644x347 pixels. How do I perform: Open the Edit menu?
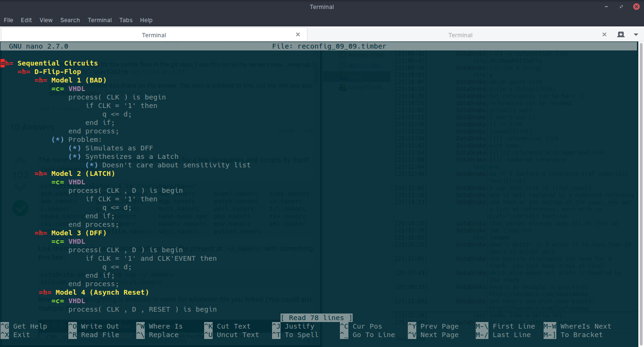click(26, 20)
